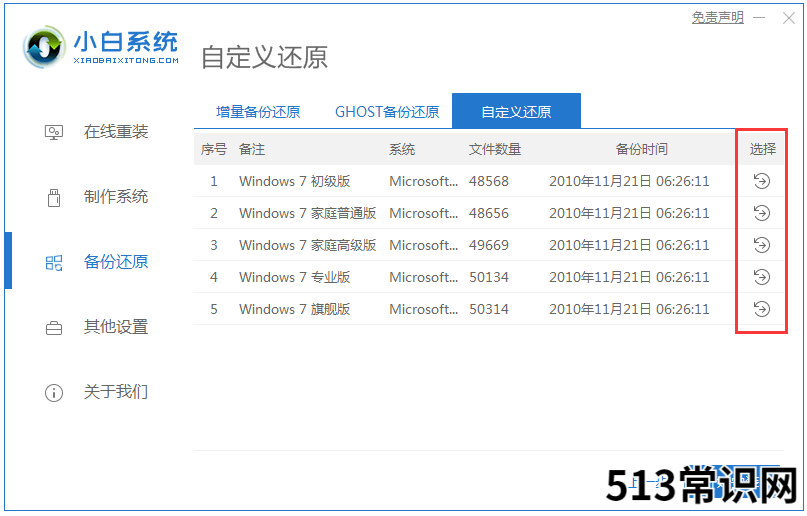Open the 制作系统 section
The height and width of the screenshot is (516, 807).
pyautogui.click(x=116, y=197)
